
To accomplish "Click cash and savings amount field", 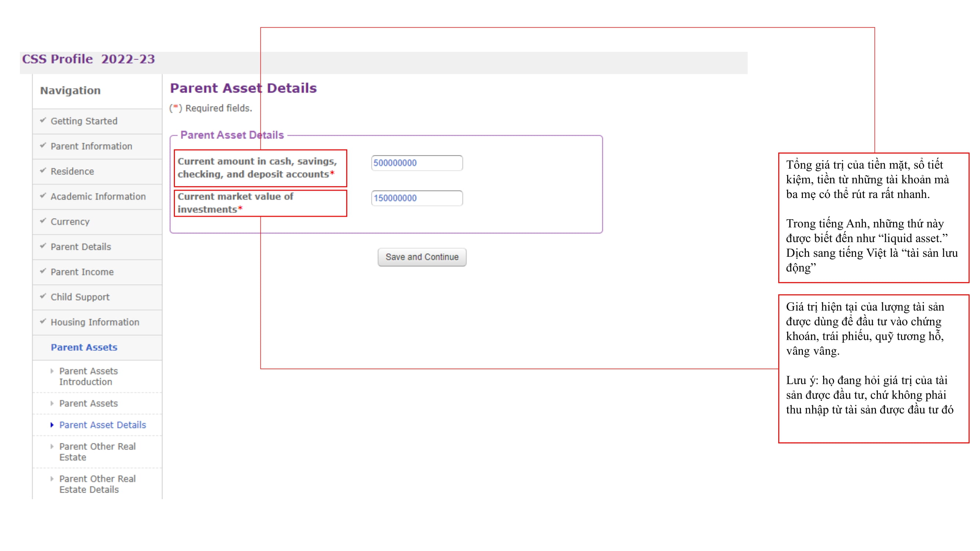I will point(417,163).
